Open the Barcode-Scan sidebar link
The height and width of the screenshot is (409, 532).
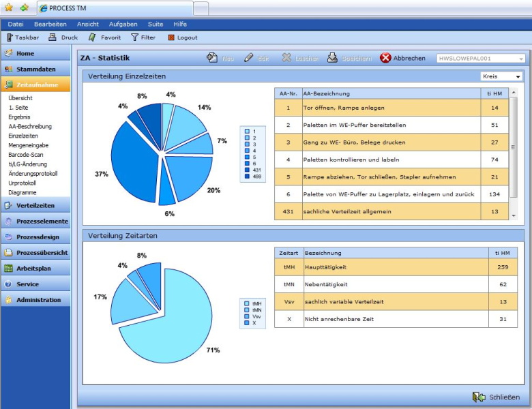point(28,154)
